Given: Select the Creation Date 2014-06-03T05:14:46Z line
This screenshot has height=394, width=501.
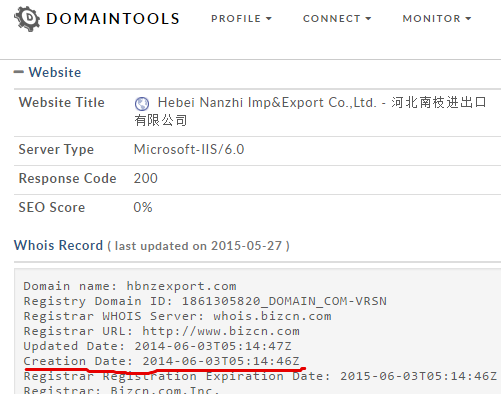Looking at the screenshot, I should (x=162, y=361).
